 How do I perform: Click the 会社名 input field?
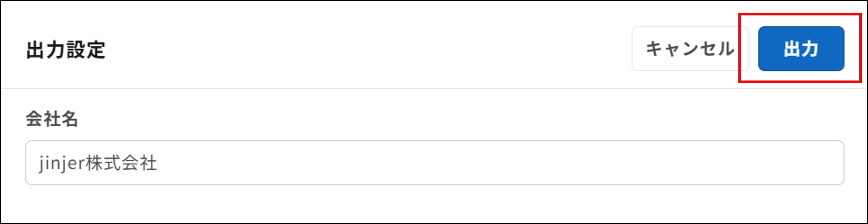pos(434,163)
